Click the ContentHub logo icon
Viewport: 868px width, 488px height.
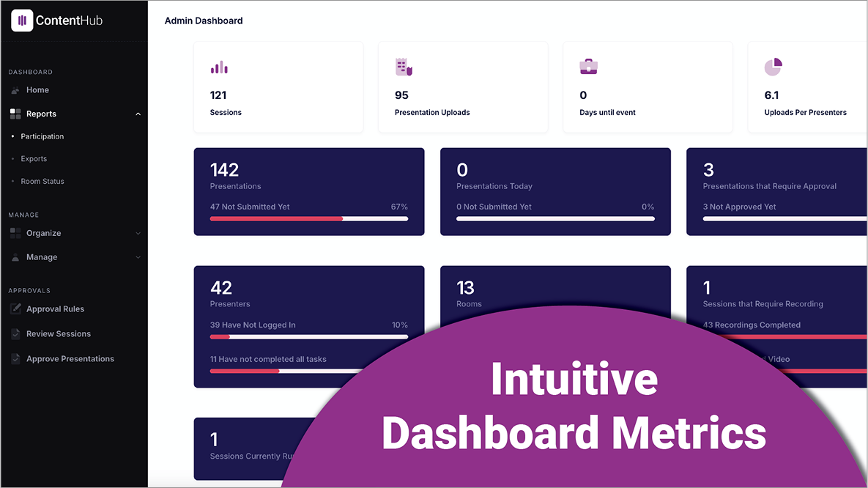[x=22, y=21]
